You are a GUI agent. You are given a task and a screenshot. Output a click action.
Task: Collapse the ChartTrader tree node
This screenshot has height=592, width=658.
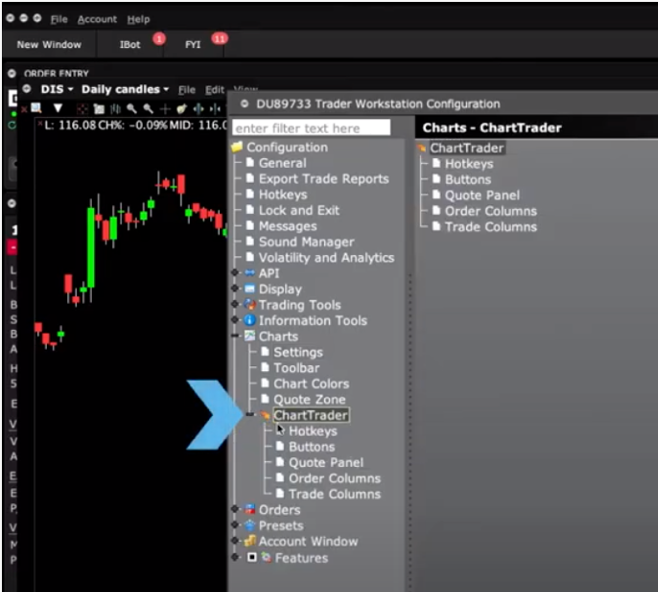[250, 415]
